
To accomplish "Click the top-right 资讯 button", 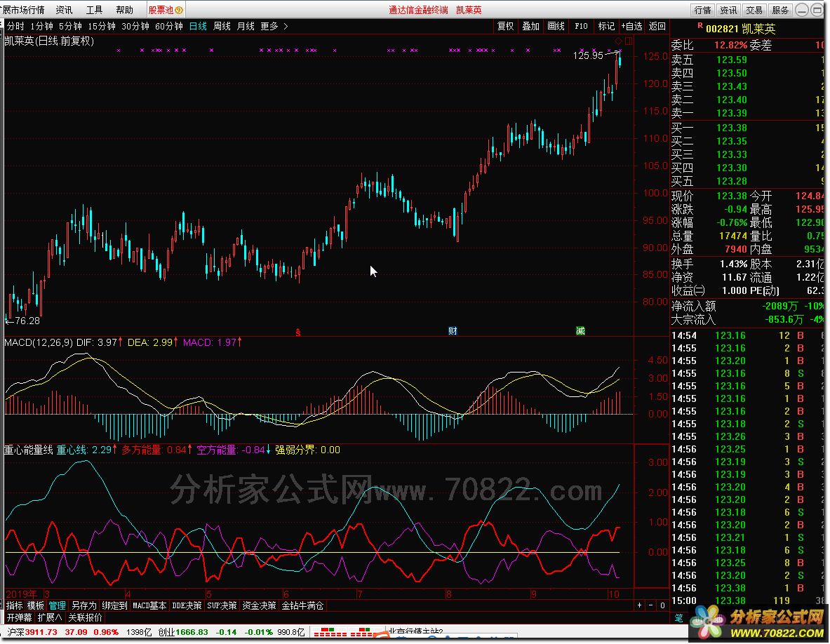I will coord(728,10).
